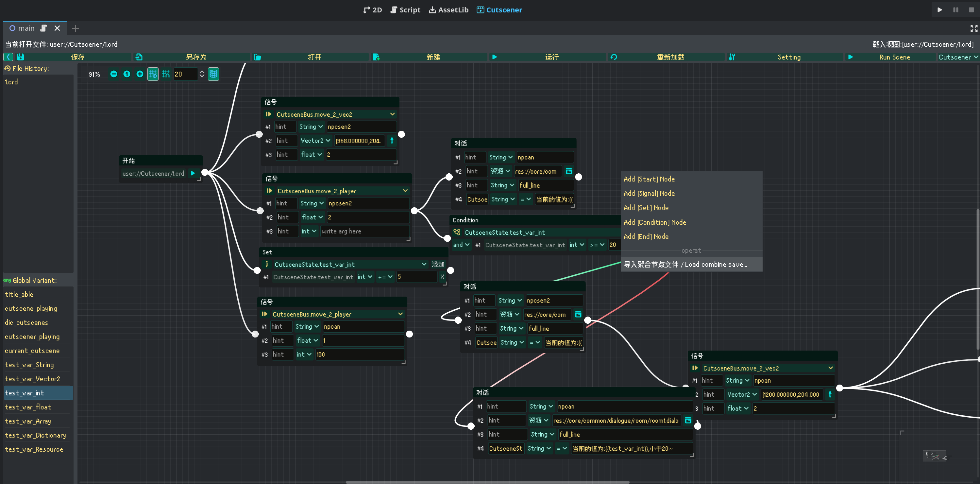The image size is (980, 484).
Task: Open the Cutscener dropdown at far right
Action: 957,57
